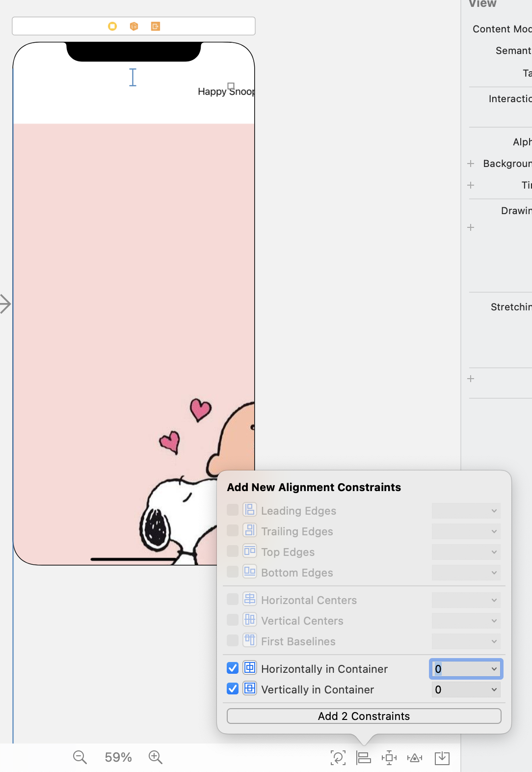The height and width of the screenshot is (772, 532).
Task: Click the First Responder cube icon
Action: (134, 26)
